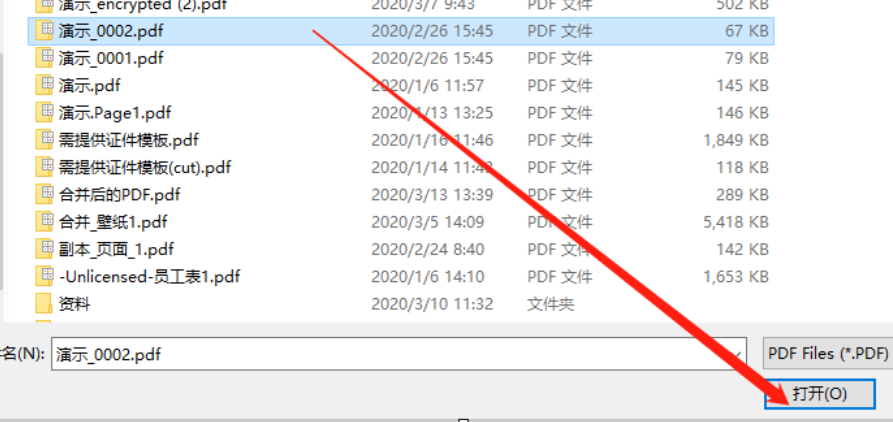This screenshot has width=893, height=422.
Task: Click the left pane vertical scrollbar
Action: pyautogui.click(x=2, y=171)
